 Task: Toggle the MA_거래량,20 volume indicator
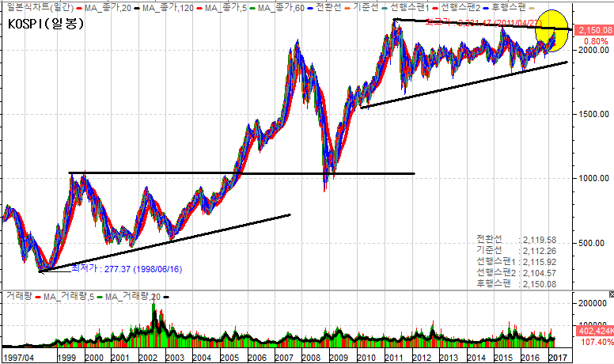tap(131, 297)
